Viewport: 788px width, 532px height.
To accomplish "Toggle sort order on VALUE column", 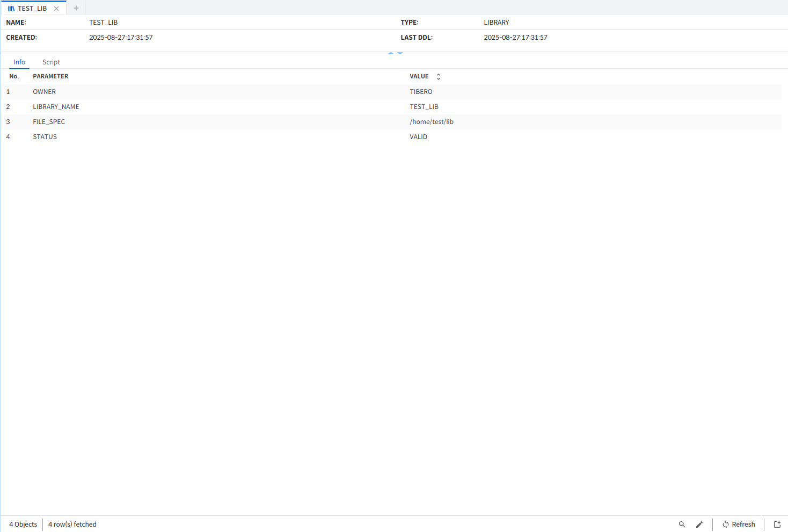I will tap(439, 77).
